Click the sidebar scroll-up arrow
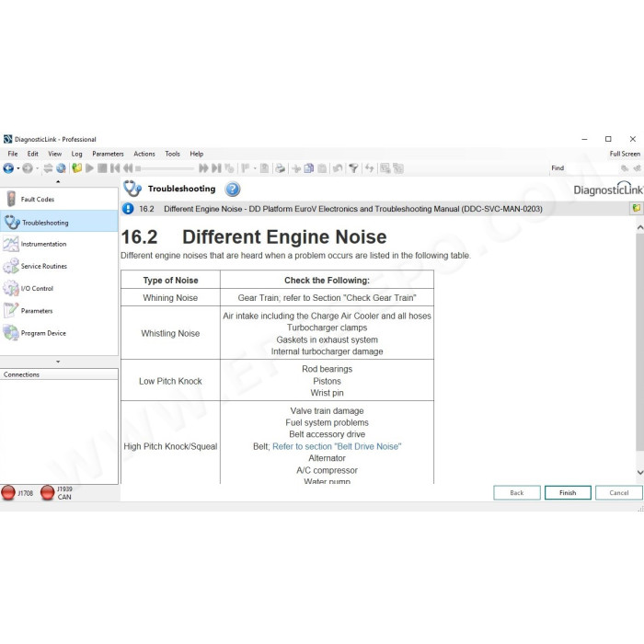 [58, 181]
